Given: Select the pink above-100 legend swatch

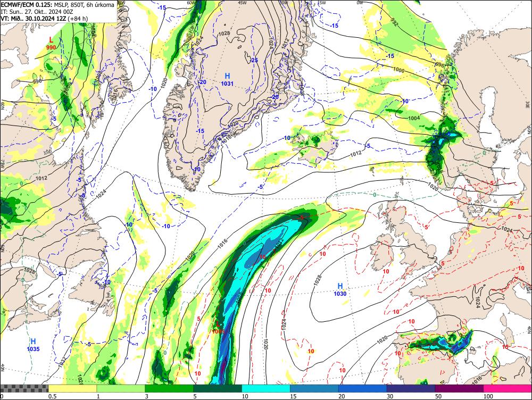Looking at the screenshot, I should tap(508, 388).
